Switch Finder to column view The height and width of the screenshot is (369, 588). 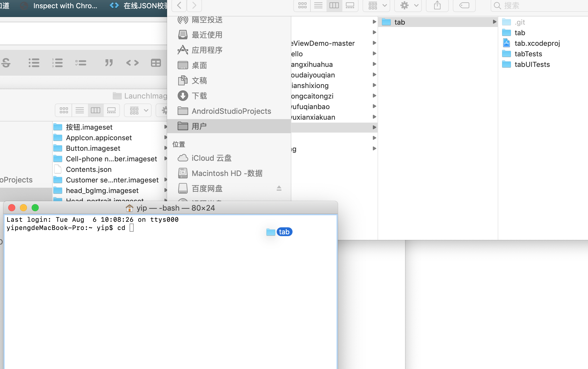click(x=334, y=5)
